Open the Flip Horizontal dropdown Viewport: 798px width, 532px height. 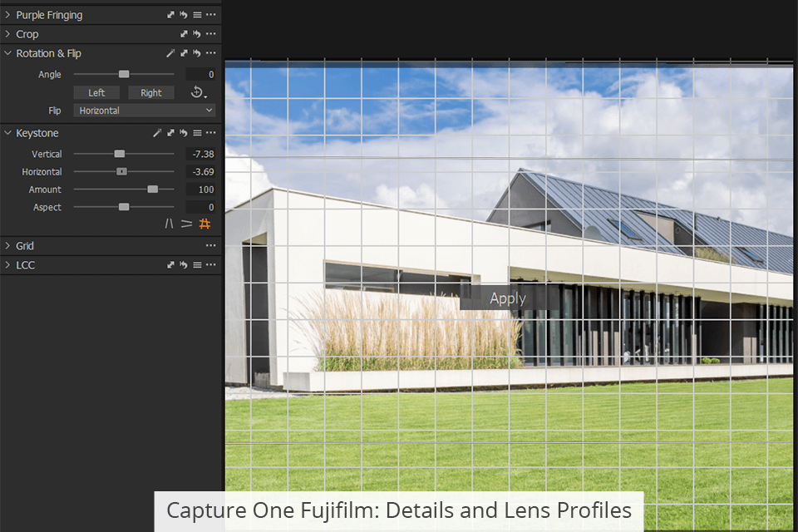pos(145,111)
